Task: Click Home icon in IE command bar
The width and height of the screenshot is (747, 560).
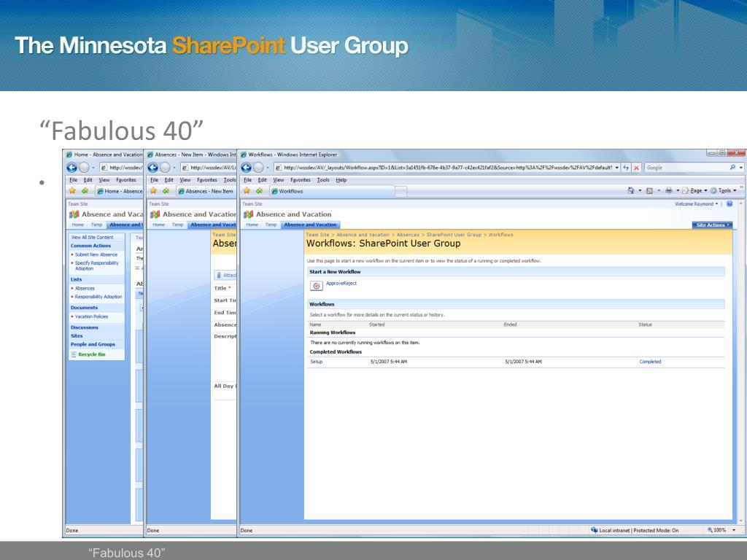Action: (631, 190)
